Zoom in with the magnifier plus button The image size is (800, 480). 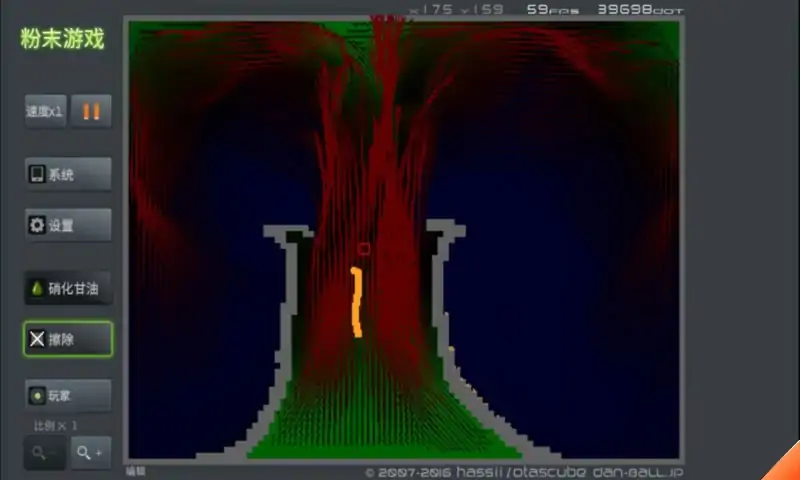pos(91,453)
